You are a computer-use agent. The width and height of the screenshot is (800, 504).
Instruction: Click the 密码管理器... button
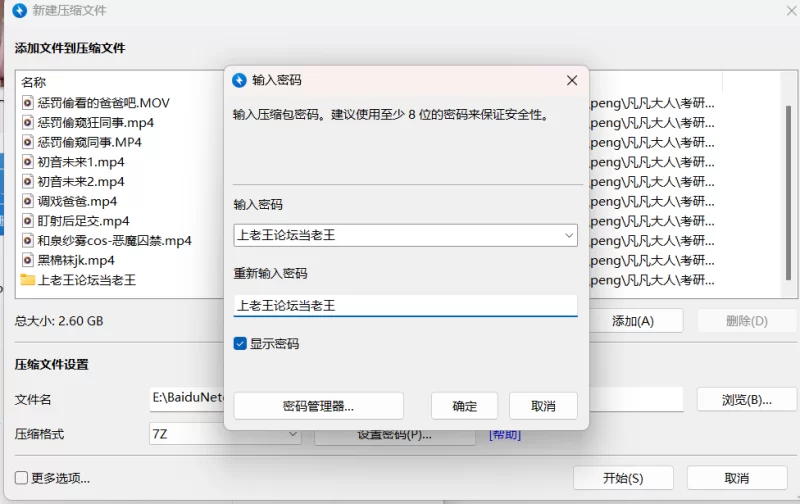(318, 406)
